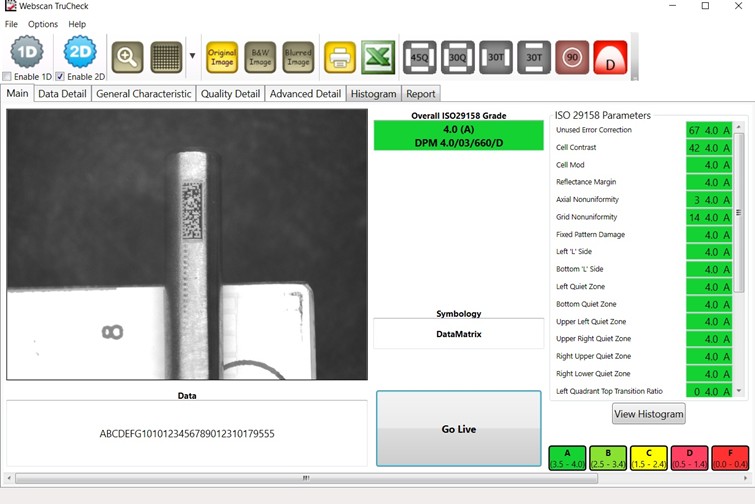Open the magnifier zoom tool
This screenshot has height=504, width=755.
tap(127, 57)
